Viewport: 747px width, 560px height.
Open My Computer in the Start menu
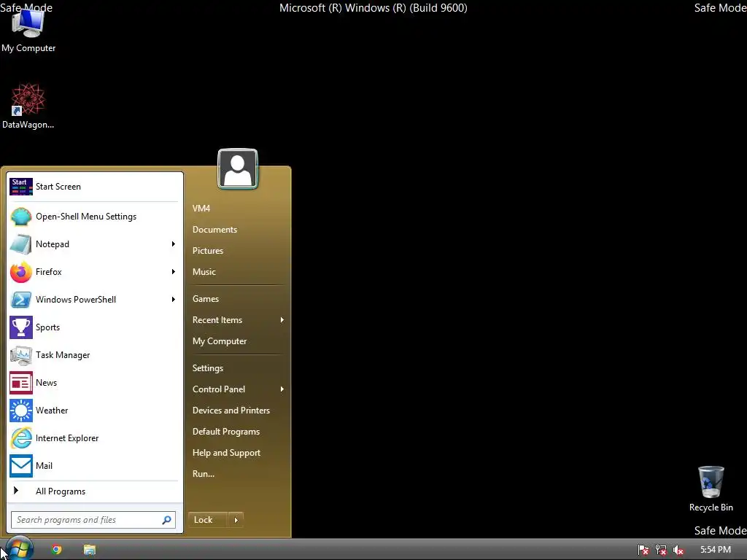coord(220,341)
